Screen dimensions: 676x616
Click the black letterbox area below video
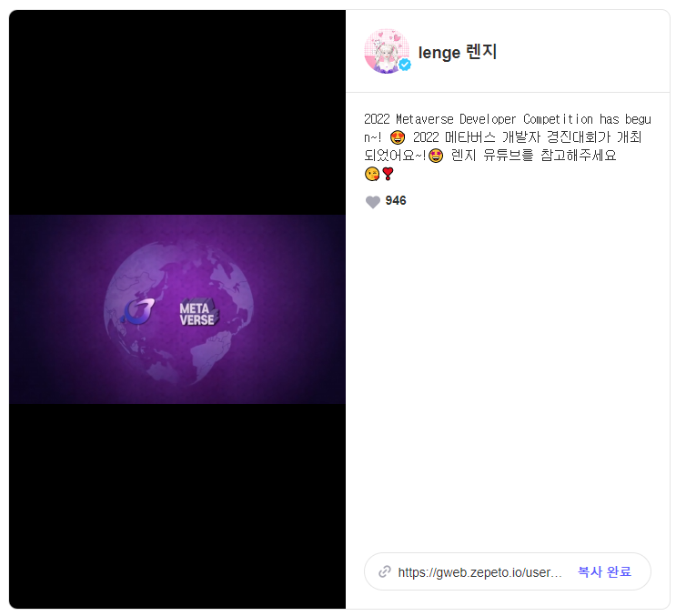pos(177,506)
